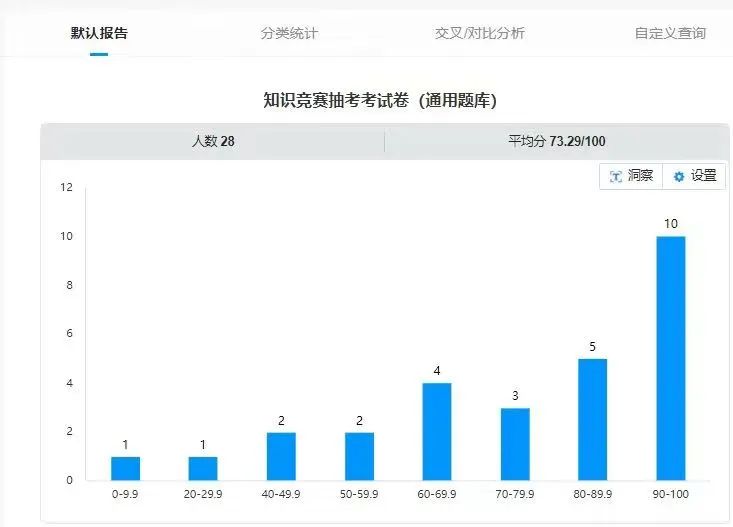Screen dimensions: 733x527
Task: Select the 80-89.9 score bar
Action: (592, 419)
